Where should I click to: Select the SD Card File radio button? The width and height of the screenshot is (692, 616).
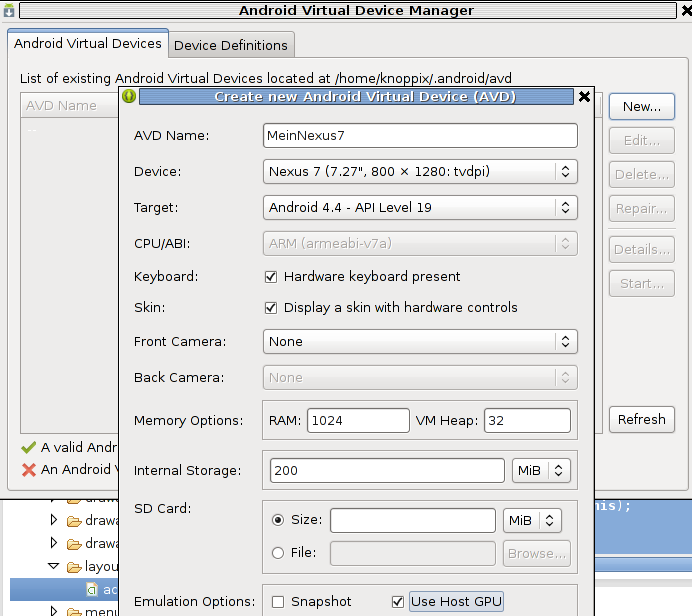click(278, 553)
